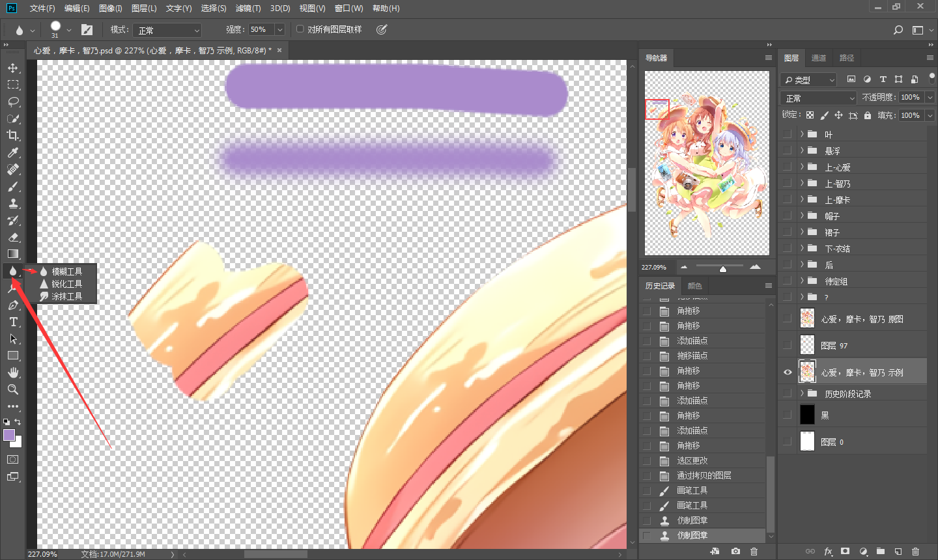The height and width of the screenshot is (560, 938).
Task: Lock transparent pixels toggle
Action: (x=810, y=115)
